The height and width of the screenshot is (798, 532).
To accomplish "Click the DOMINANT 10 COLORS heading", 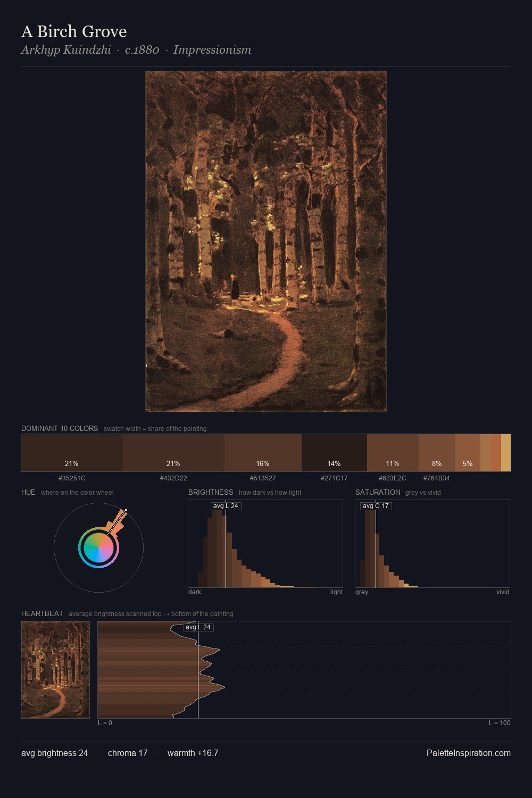I will point(60,428).
